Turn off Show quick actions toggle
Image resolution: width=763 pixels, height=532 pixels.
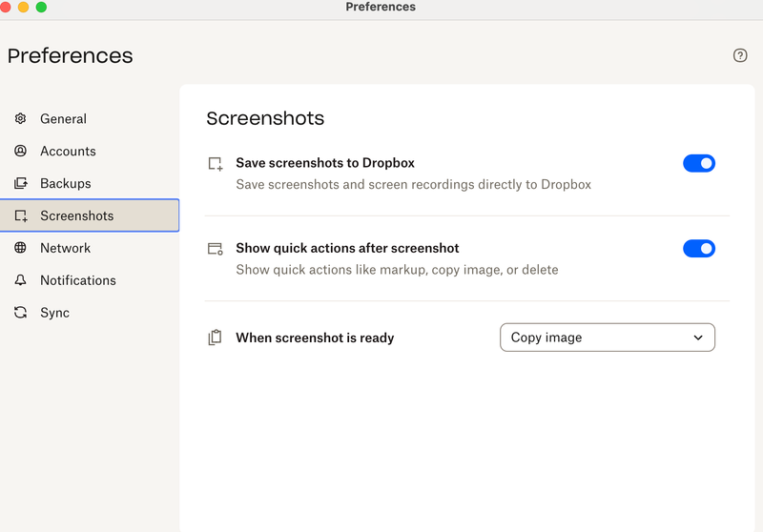point(698,249)
